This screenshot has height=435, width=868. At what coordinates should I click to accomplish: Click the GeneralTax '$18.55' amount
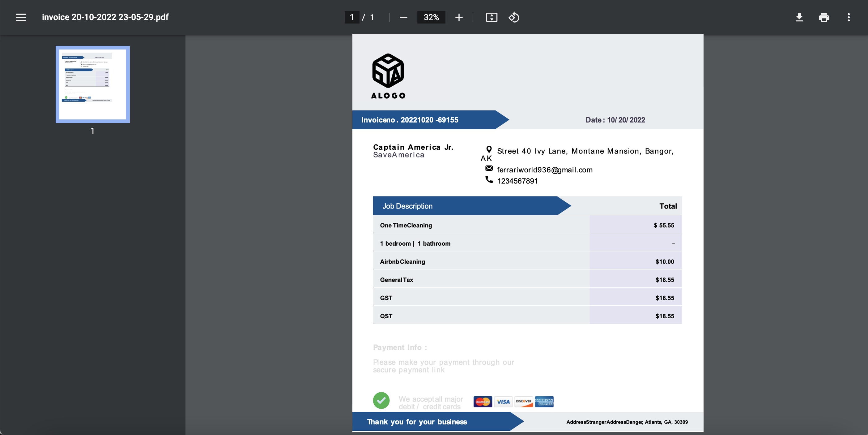(665, 280)
